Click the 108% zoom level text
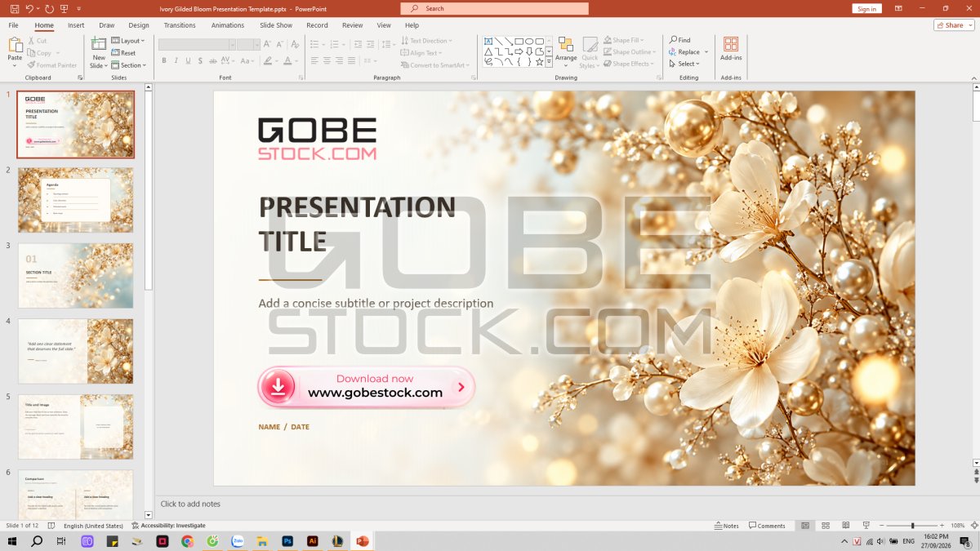The width and height of the screenshot is (980, 551). [958, 526]
